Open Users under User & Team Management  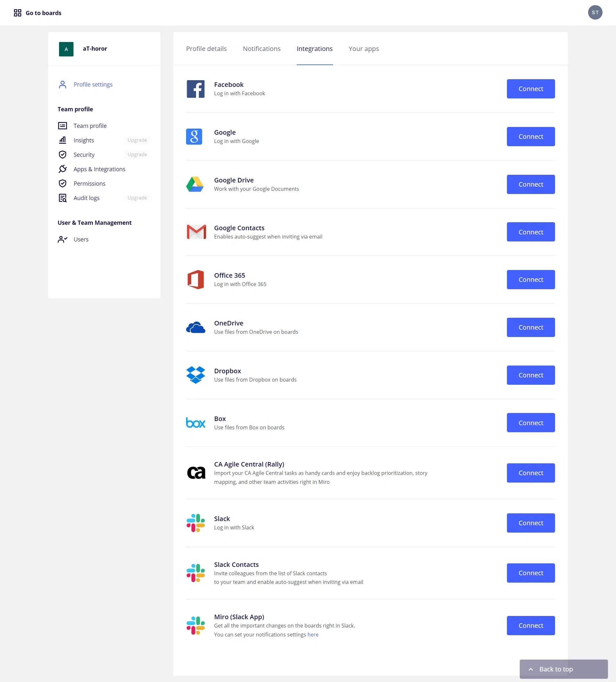pyautogui.click(x=81, y=240)
